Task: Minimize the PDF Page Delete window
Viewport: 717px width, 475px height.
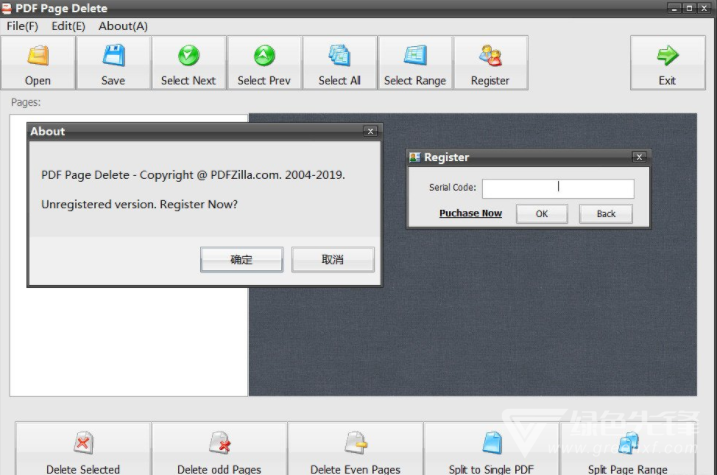Action: (x=674, y=8)
